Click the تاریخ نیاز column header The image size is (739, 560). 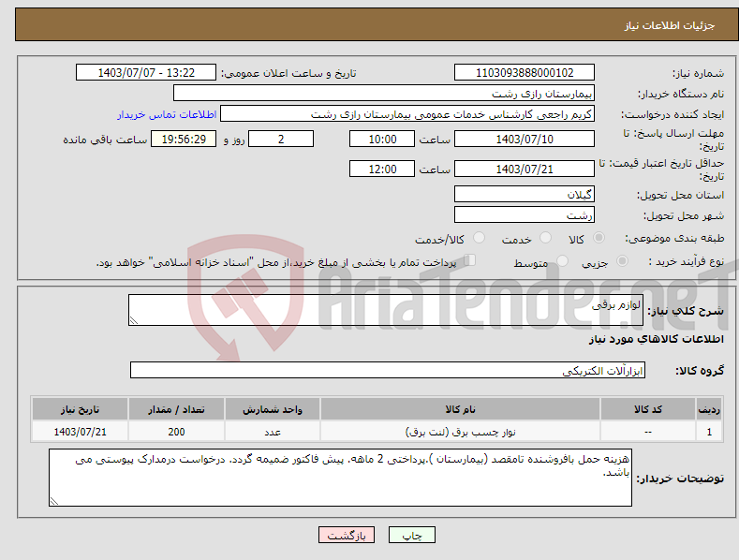pos(81,409)
